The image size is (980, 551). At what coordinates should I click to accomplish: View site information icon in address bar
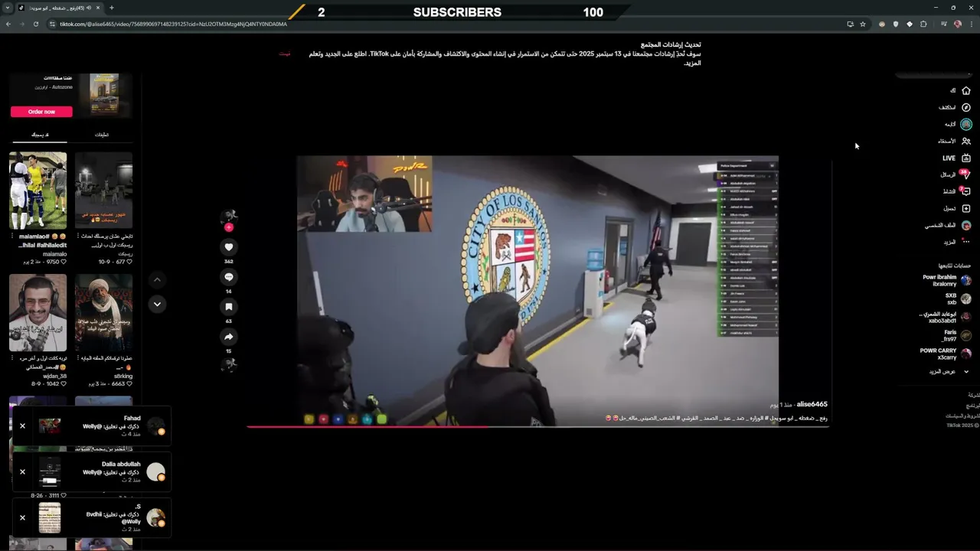tap(53, 24)
